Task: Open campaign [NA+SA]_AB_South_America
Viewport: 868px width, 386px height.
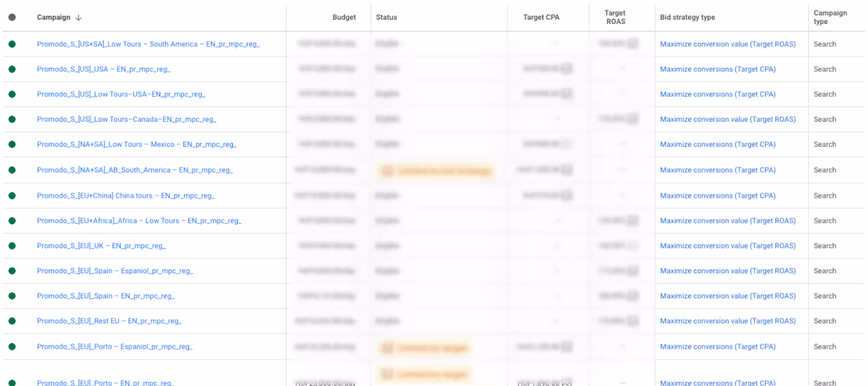Action: pos(135,170)
